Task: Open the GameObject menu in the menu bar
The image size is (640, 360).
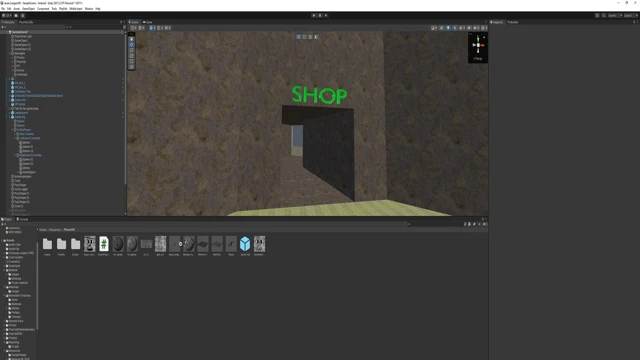Action: tap(28, 9)
